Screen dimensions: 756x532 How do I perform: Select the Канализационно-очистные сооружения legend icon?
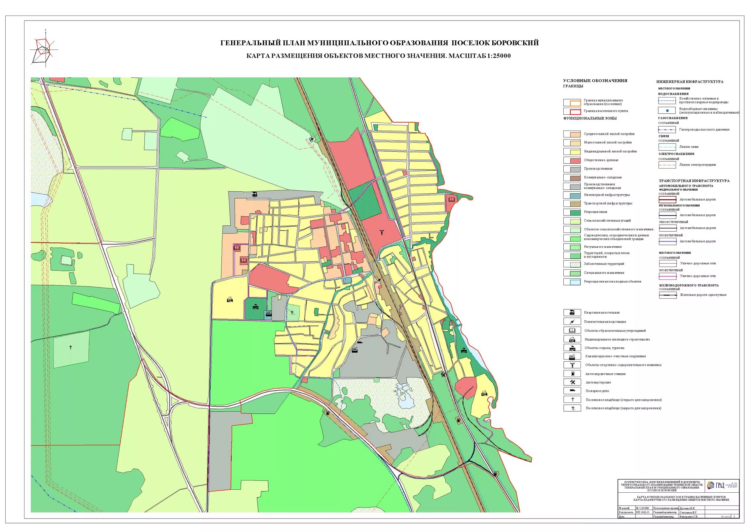click(572, 357)
